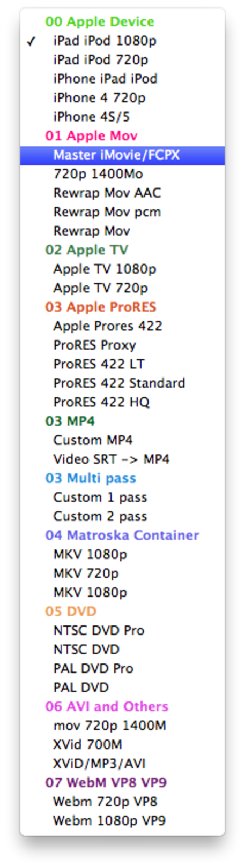This screenshot has width=245, height=868.
Task: Select MKV 720p preset
Action: pos(122,573)
